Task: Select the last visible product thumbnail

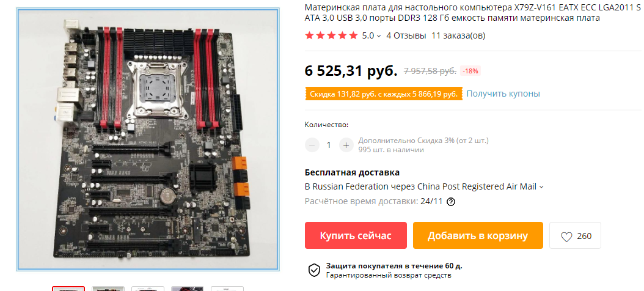Action: pyautogui.click(x=227, y=289)
